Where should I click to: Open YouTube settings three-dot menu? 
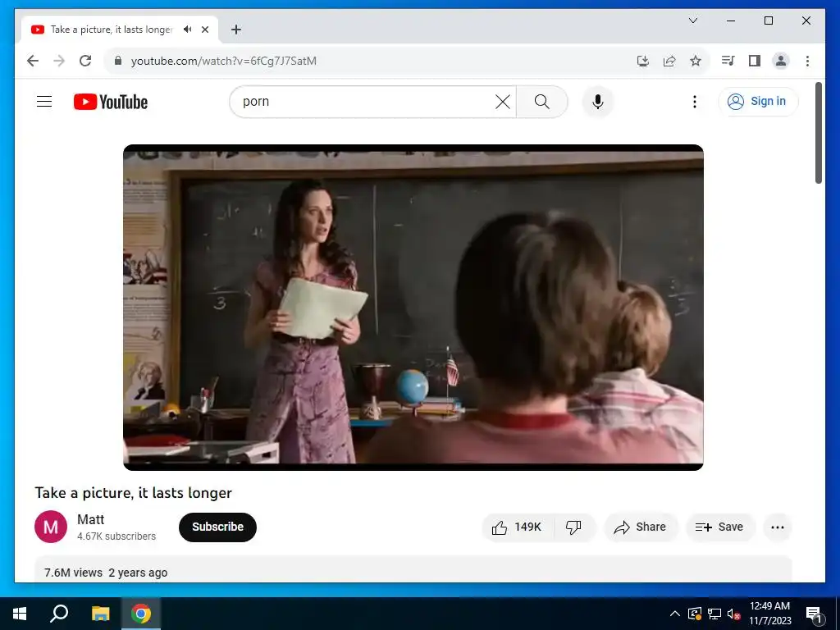694,102
